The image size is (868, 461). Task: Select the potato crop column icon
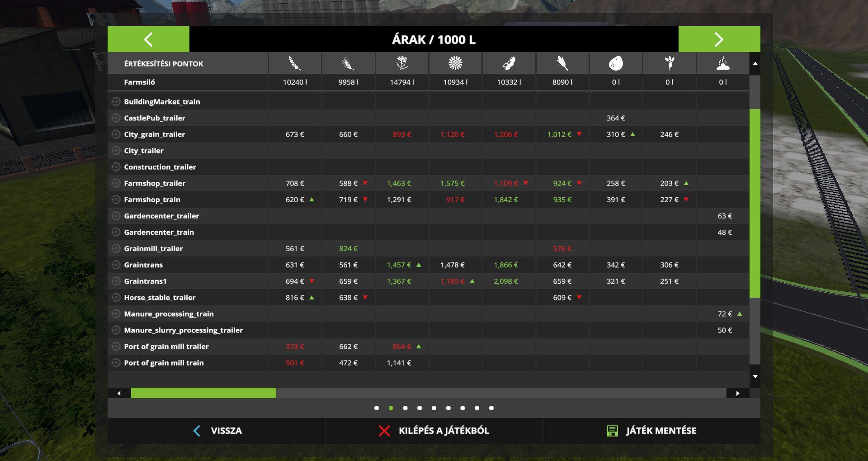tap(616, 63)
